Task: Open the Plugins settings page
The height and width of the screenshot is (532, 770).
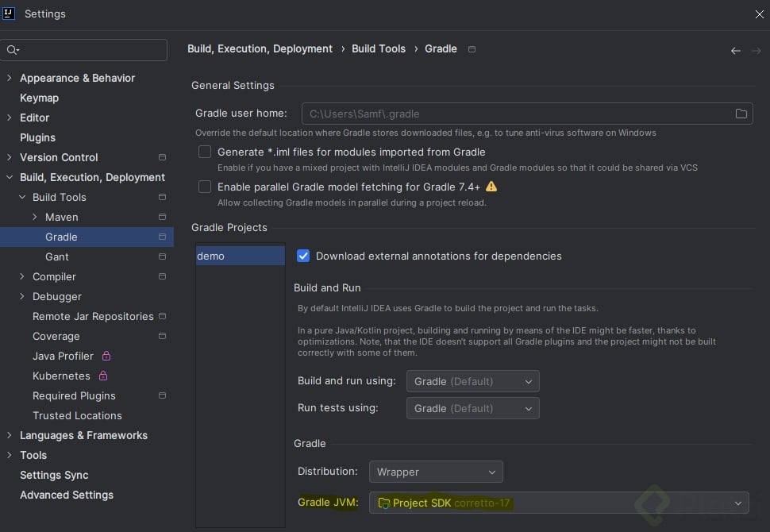Action: 37,137
